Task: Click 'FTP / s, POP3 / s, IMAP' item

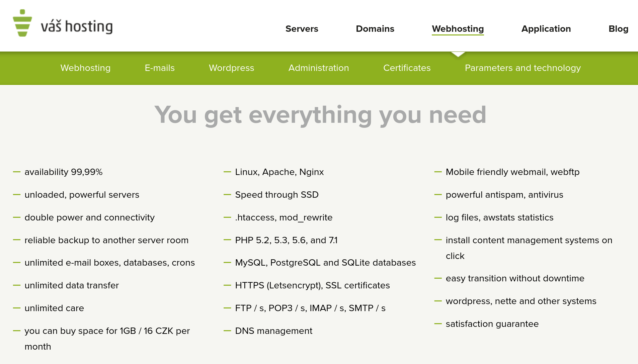Action: point(310,308)
